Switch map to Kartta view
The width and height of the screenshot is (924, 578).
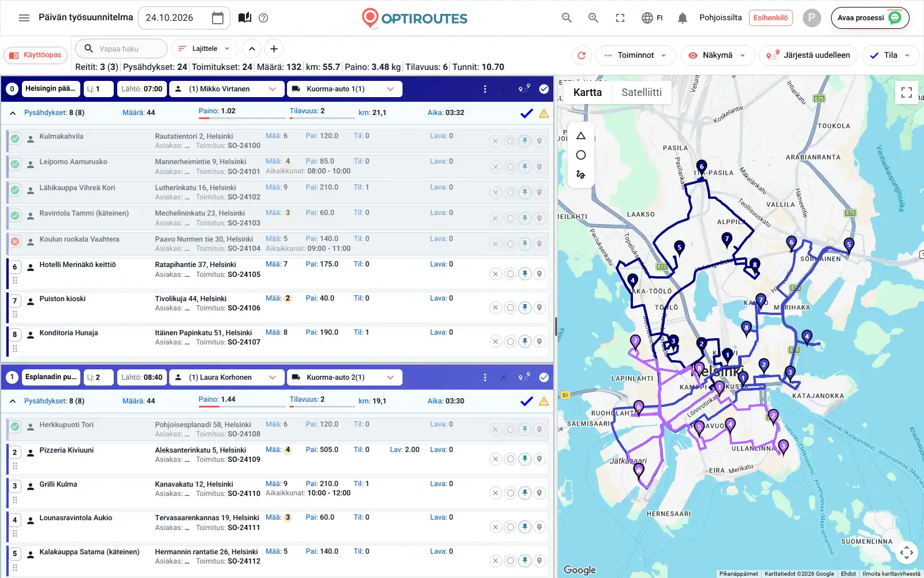pyautogui.click(x=587, y=92)
